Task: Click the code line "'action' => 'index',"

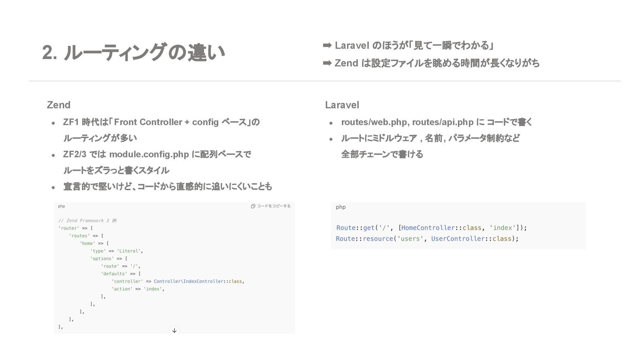Action: (138, 289)
